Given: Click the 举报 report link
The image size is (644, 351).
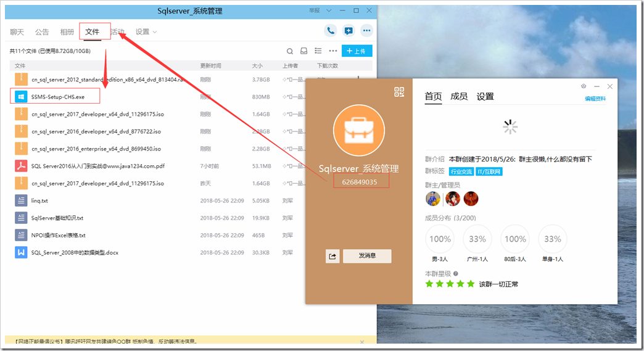Looking at the screenshot, I should click(315, 10).
